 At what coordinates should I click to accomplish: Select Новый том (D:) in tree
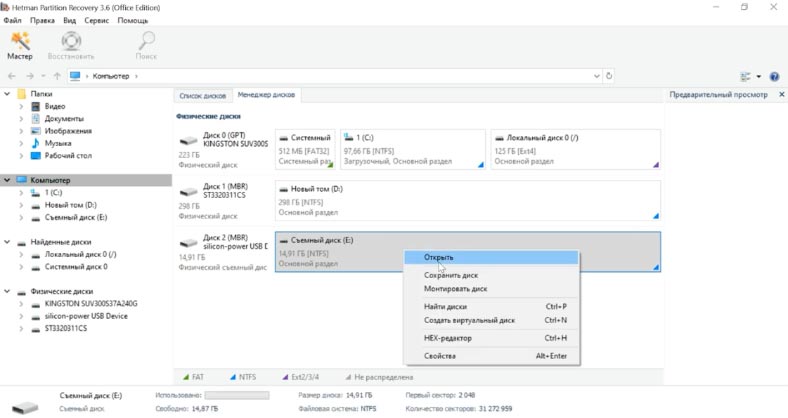tap(70, 205)
